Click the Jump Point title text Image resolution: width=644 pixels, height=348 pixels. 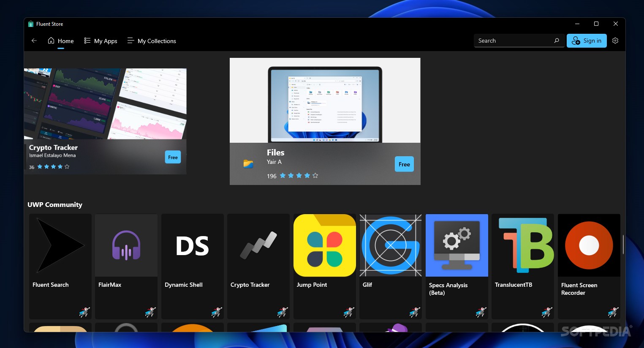pos(312,285)
